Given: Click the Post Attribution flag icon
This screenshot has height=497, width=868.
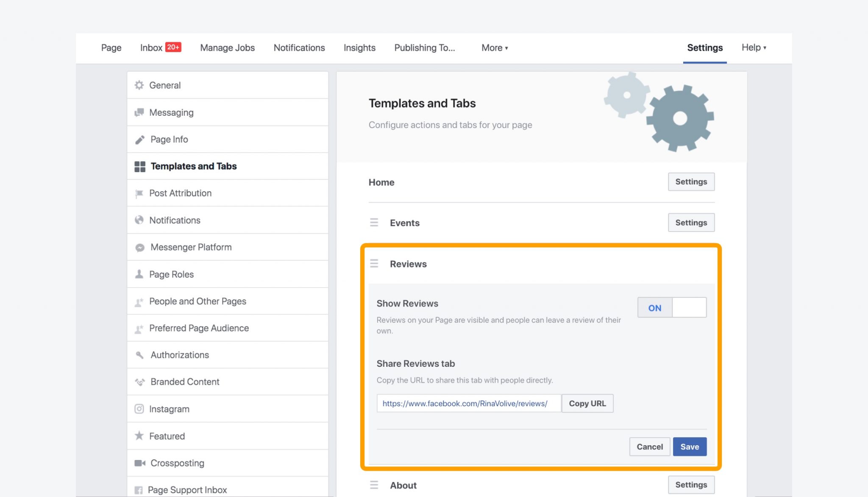Looking at the screenshot, I should [139, 193].
